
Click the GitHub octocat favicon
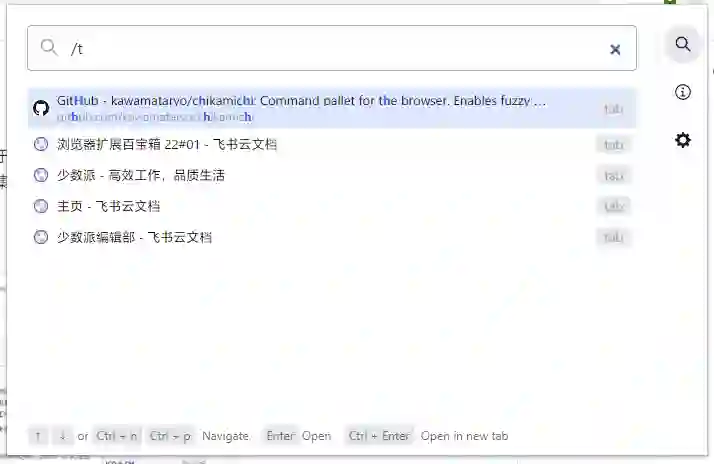pos(41,108)
